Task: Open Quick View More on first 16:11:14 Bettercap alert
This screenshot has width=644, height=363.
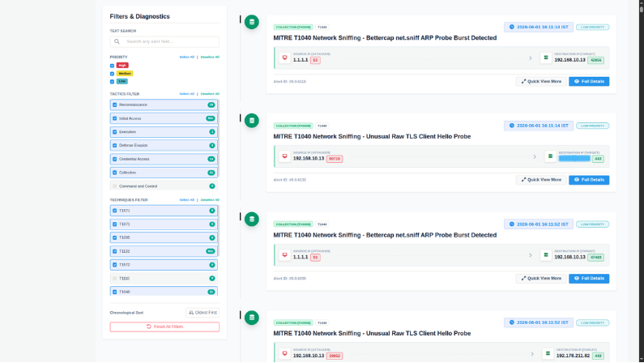Action: 541,81
